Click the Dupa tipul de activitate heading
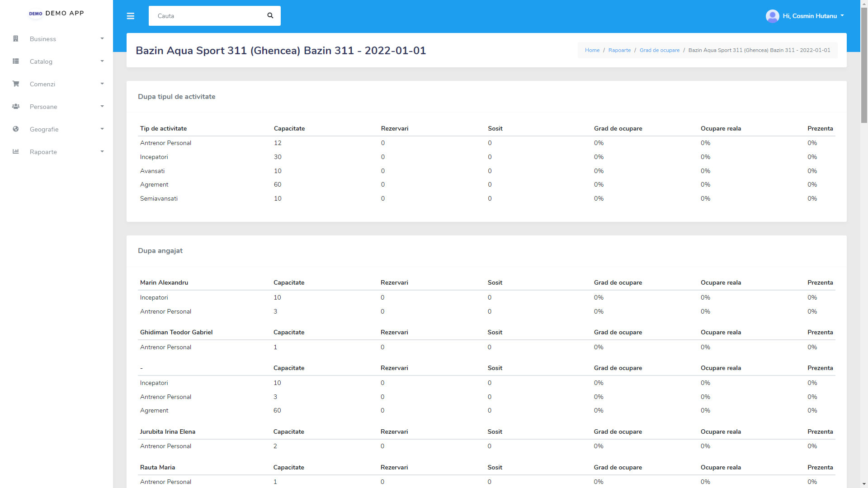Image resolution: width=868 pixels, height=488 pixels. (x=176, y=97)
